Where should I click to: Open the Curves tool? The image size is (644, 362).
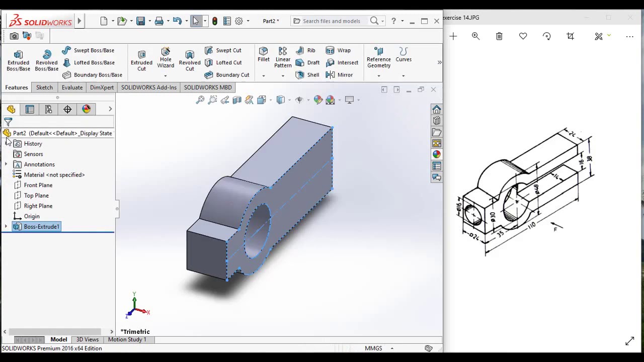[404, 55]
